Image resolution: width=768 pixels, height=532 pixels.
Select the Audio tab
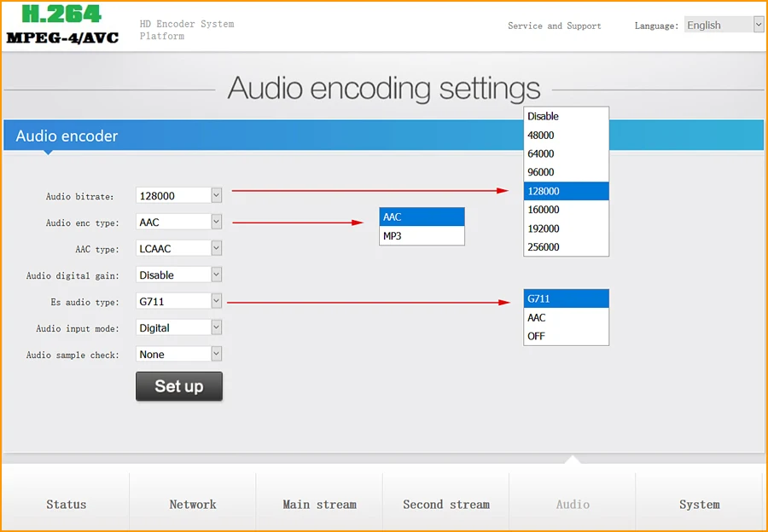pyautogui.click(x=573, y=504)
